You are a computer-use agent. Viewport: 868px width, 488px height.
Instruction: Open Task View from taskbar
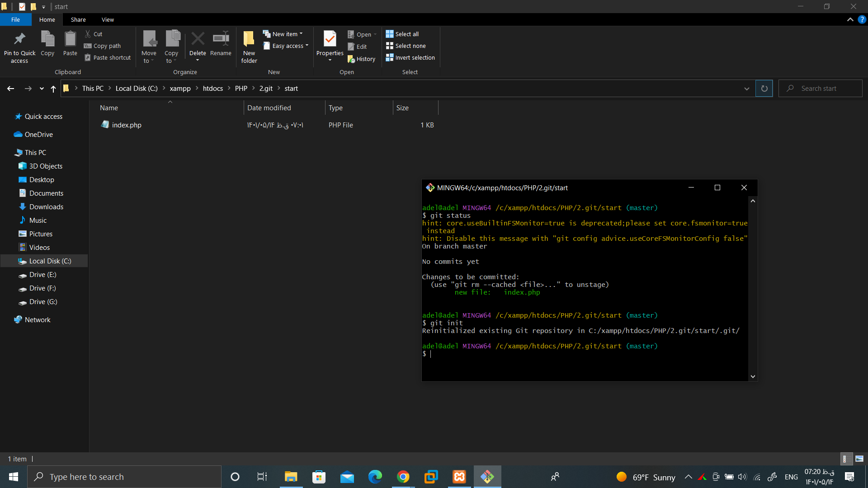[262, 477]
